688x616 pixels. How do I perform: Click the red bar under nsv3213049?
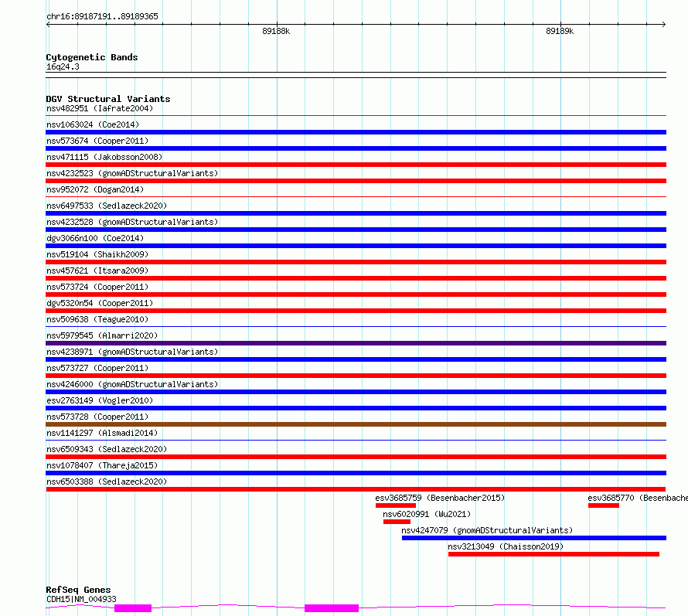(x=553, y=554)
